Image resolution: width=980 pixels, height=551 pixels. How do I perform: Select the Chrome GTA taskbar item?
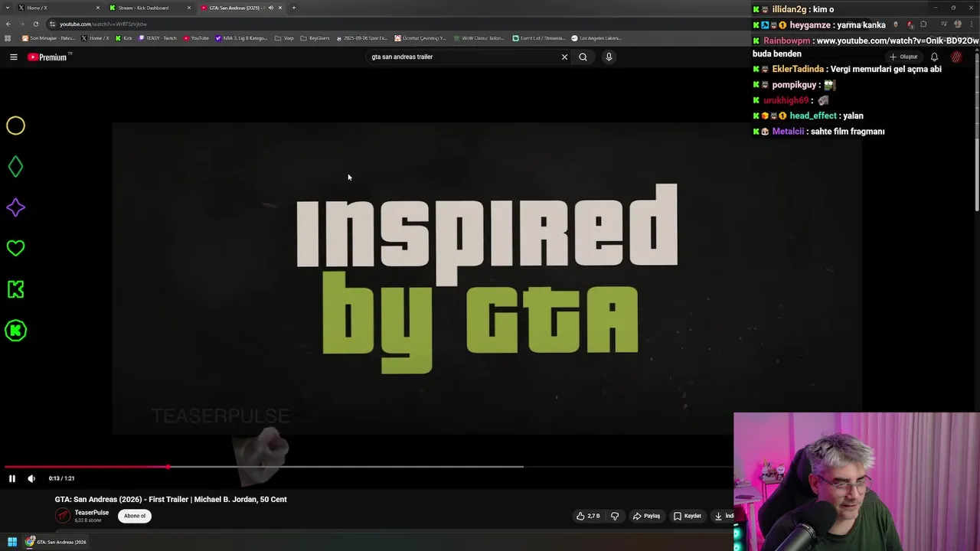(x=55, y=542)
